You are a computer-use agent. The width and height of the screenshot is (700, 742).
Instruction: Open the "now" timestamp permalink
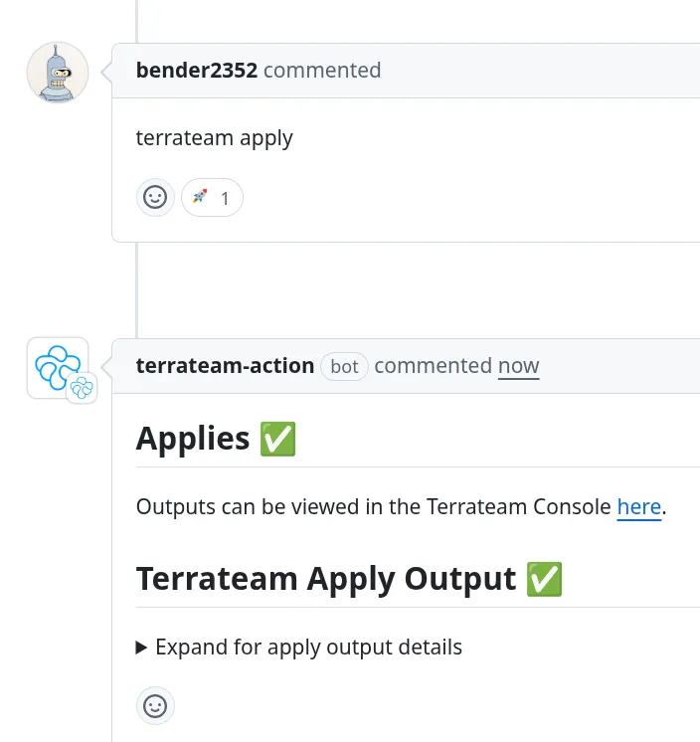[x=518, y=366]
